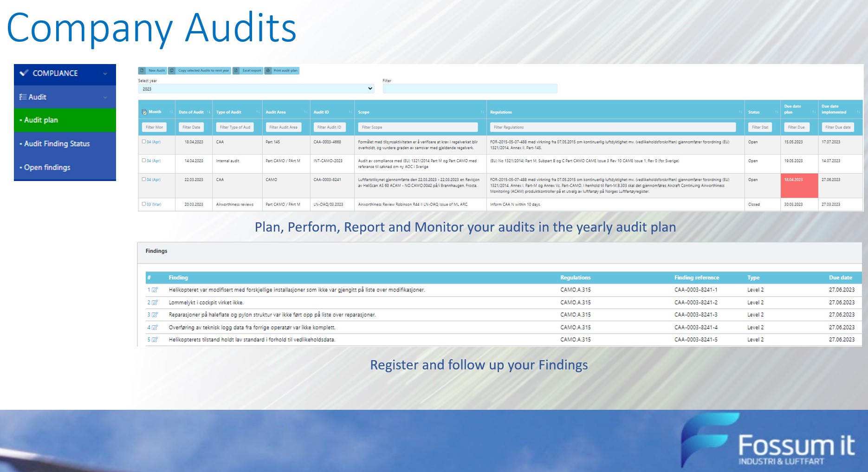Sort by Due date implemented arrows
Viewport: 868px width, 472px height.
point(858,112)
